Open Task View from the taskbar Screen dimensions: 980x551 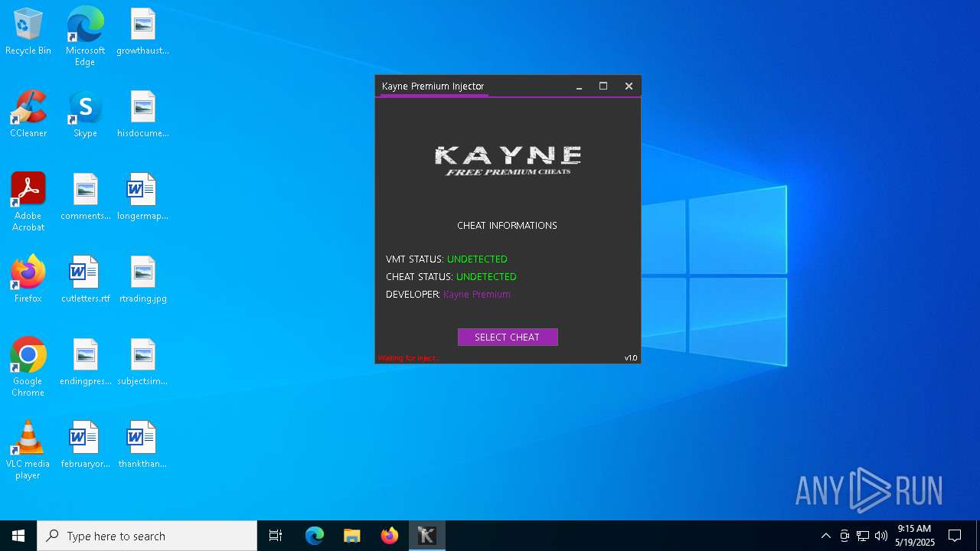(x=276, y=536)
